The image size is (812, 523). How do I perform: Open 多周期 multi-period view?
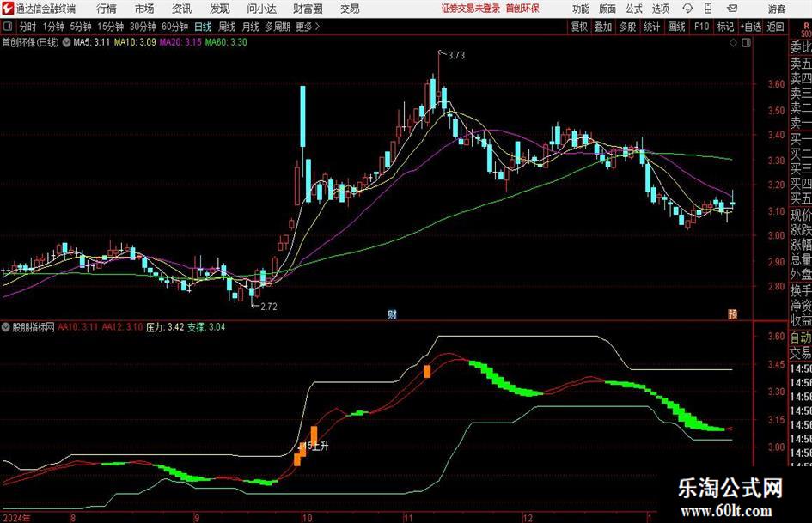pyautogui.click(x=278, y=27)
